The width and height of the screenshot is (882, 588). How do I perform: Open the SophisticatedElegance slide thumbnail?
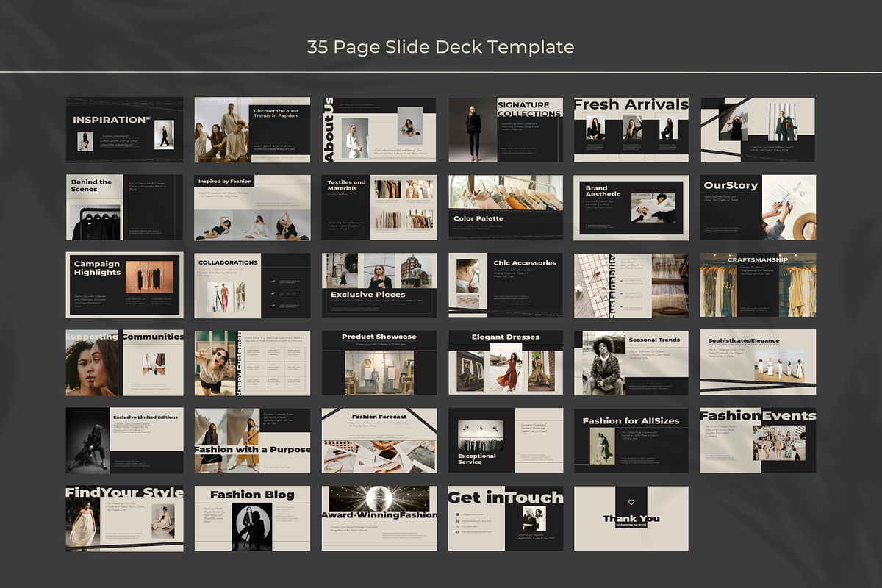[x=758, y=363]
